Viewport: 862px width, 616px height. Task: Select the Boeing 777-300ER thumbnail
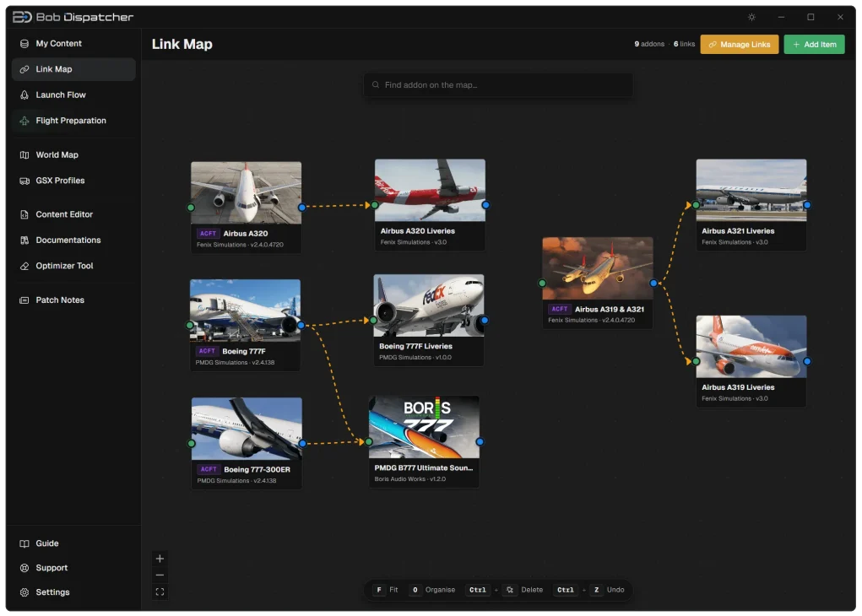[247, 429]
